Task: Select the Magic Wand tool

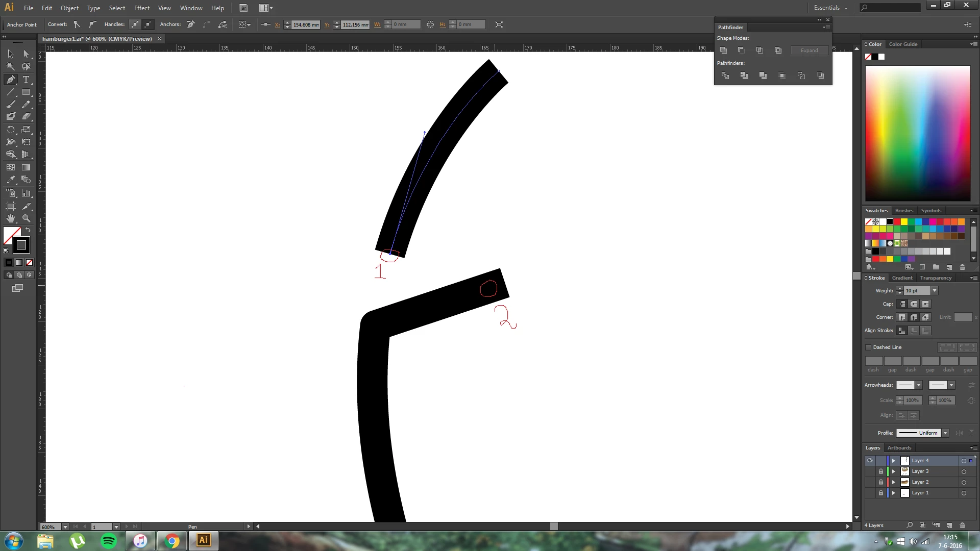Action: point(11,67)
